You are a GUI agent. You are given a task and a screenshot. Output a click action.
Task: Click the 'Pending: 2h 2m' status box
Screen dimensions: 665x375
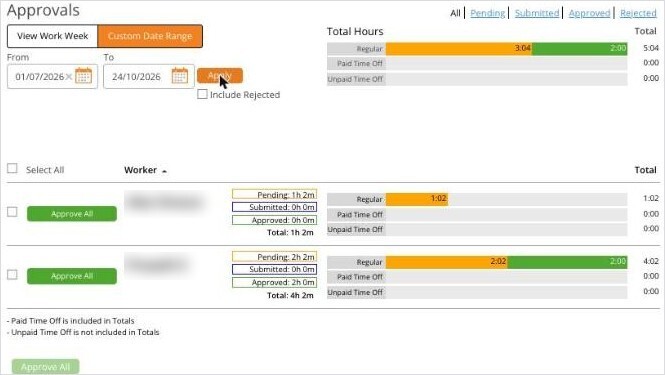[274, 257]
